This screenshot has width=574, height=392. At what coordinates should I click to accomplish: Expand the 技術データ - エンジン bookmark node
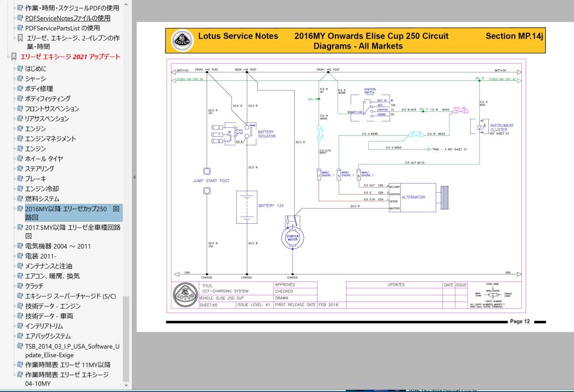tap(14, 306)
